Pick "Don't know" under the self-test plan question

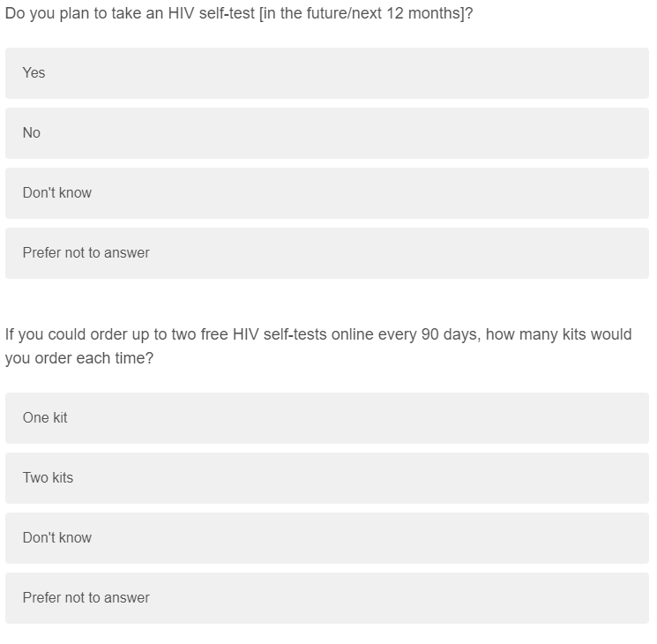(x=326, y=193)
